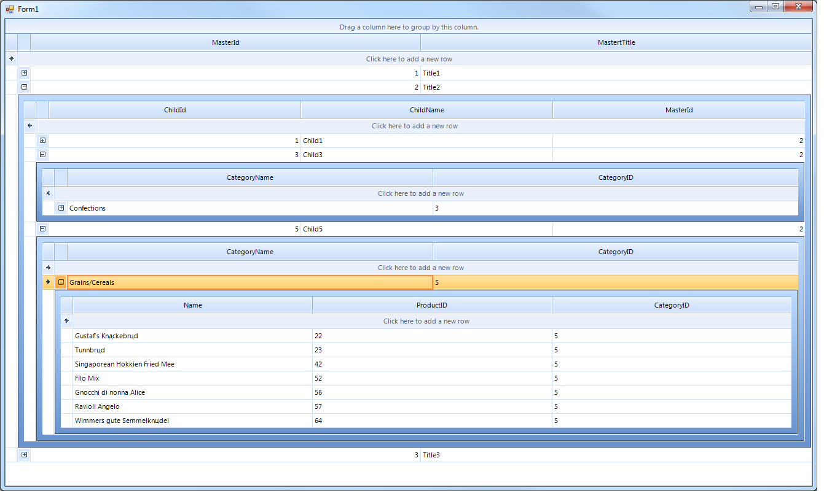
Task: Expand the Child1 row
Action: 42,141
